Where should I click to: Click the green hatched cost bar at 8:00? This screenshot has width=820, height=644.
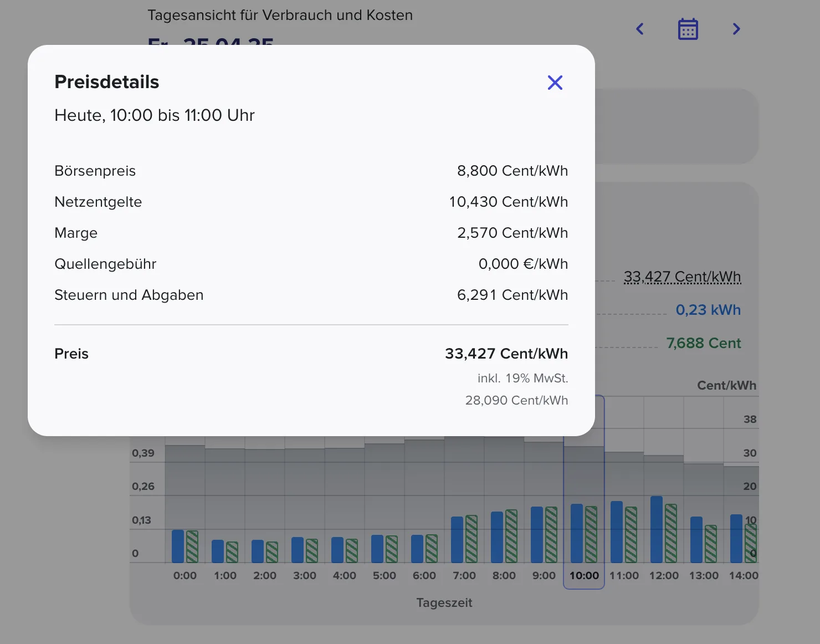click(511, 536)
